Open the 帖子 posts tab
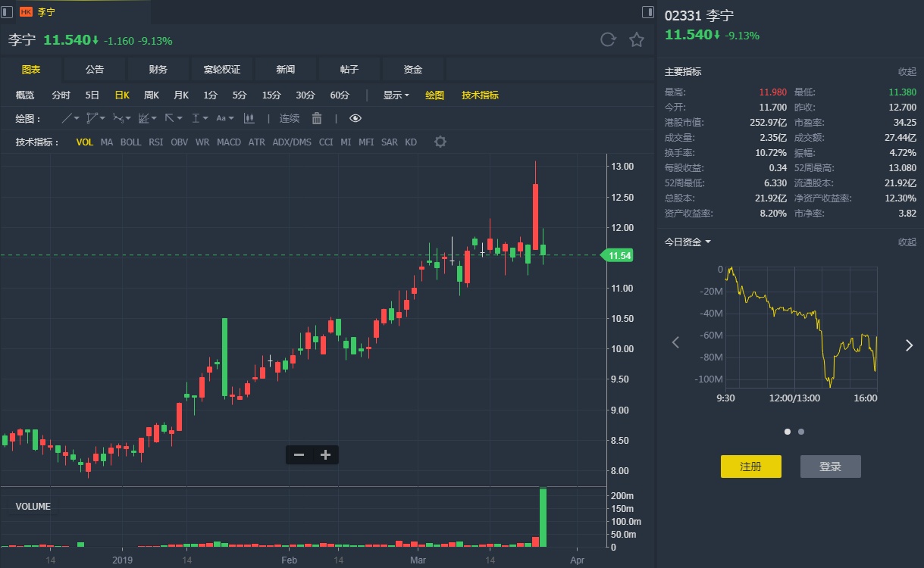The height and width of the screenshot is (568, 924). [x=349, y=69]
